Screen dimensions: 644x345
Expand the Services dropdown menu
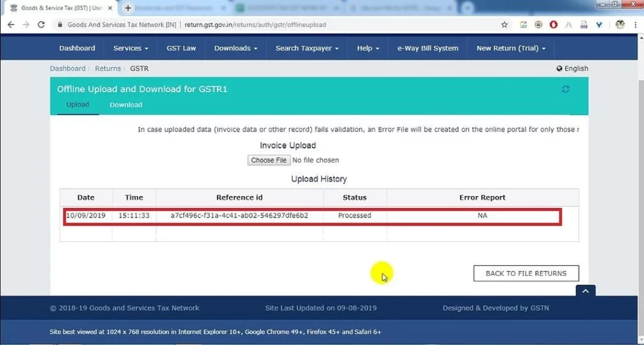(x=131, y=48)
